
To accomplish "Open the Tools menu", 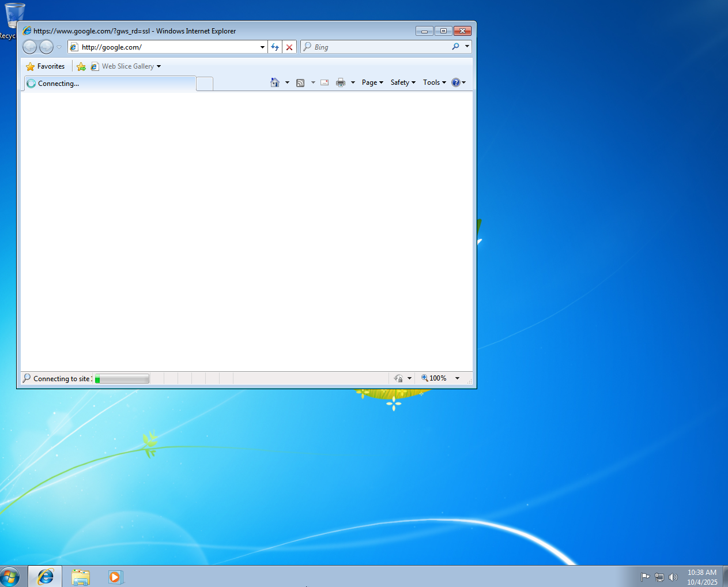I will coord(435,82).
